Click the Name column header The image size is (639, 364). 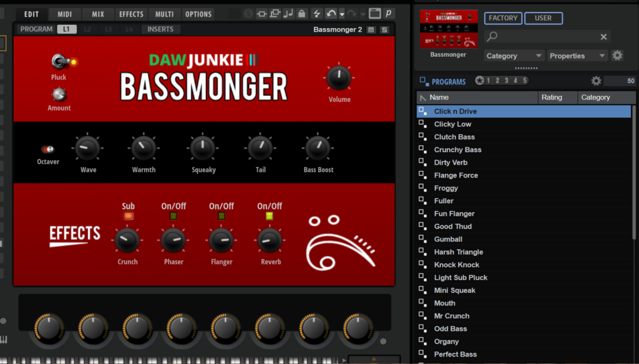point(477,97)
